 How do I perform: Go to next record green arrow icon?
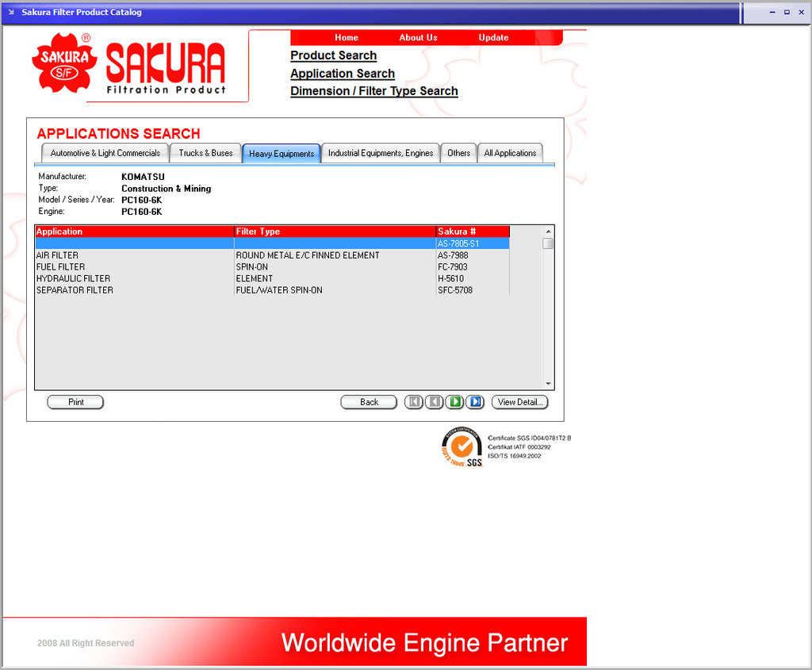(x=454, y=402)
